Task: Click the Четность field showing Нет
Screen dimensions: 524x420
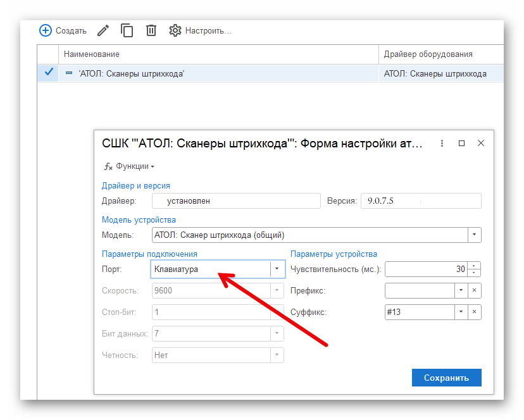Action: pos(211,355)
